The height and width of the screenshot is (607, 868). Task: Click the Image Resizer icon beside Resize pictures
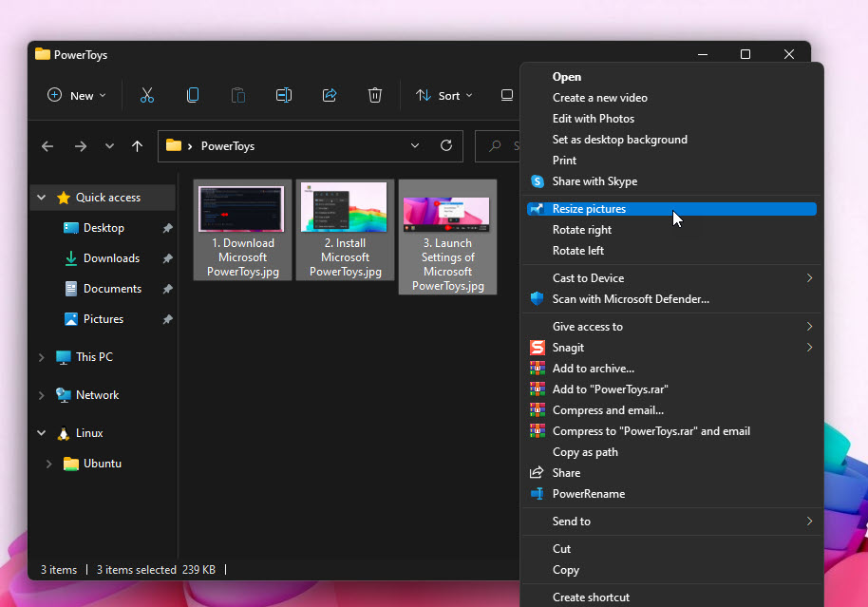point(537,209)
